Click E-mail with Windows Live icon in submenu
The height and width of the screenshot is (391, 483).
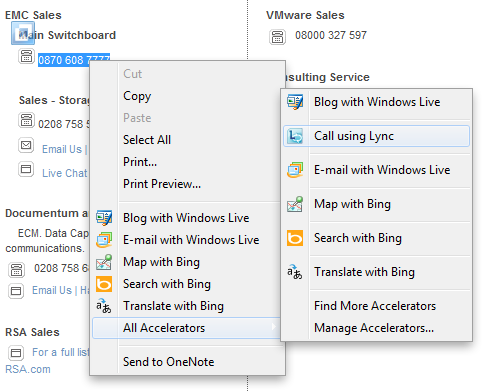click(x=295, y=170)
